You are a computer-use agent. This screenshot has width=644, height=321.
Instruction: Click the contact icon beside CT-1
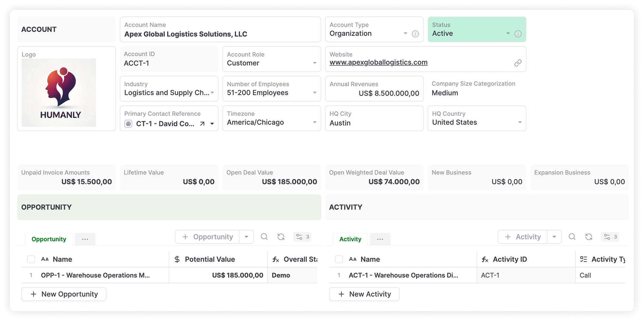[128, 124]
